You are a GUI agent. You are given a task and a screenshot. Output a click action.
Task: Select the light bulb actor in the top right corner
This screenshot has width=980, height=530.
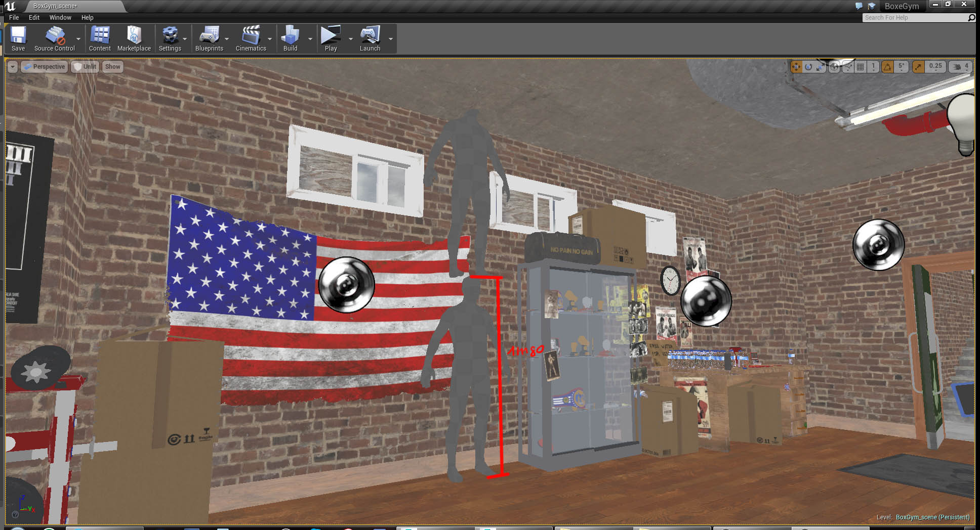(x=962, y=125)
